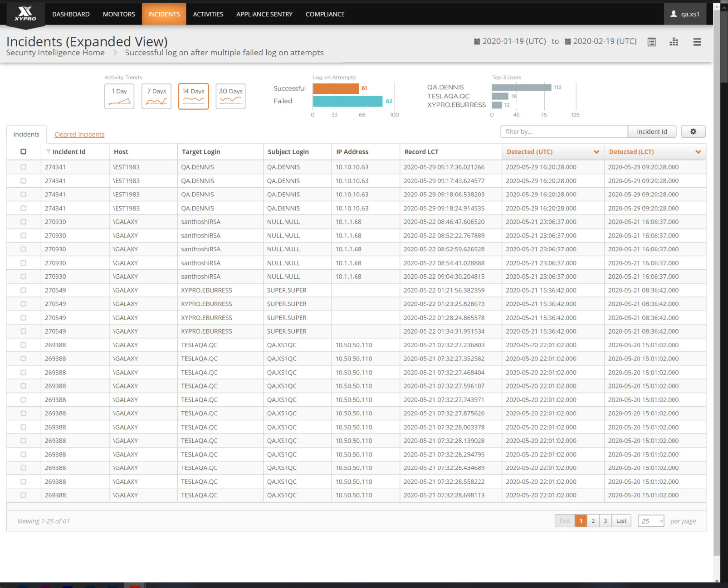Toggle the select-all checkbox in table header
The image size is (728, 588).
(x=24, y=151)
